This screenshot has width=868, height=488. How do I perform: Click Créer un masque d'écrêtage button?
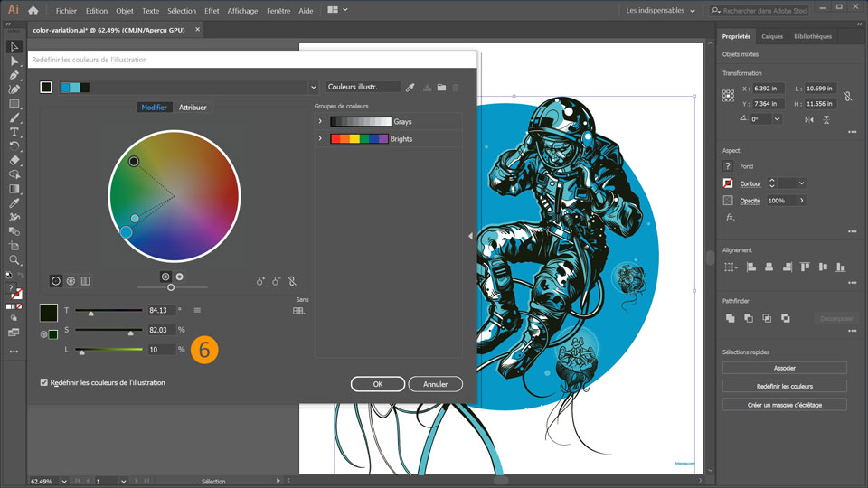coord(785,405)
